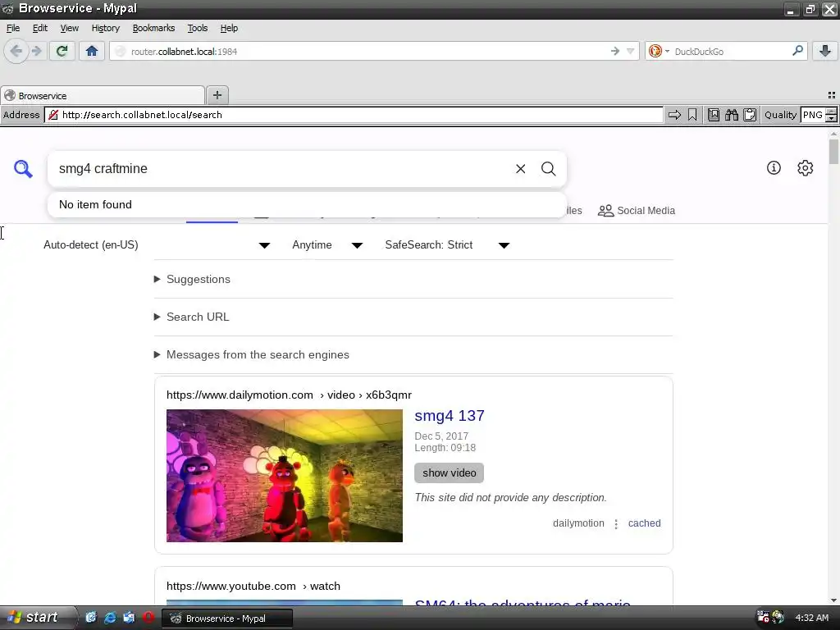The height and width of the screenshot is (630, 840).
Task: Open the Auto-detect (en-US) language dropdown
Action: pyautogui.click(x=157, y=244)
